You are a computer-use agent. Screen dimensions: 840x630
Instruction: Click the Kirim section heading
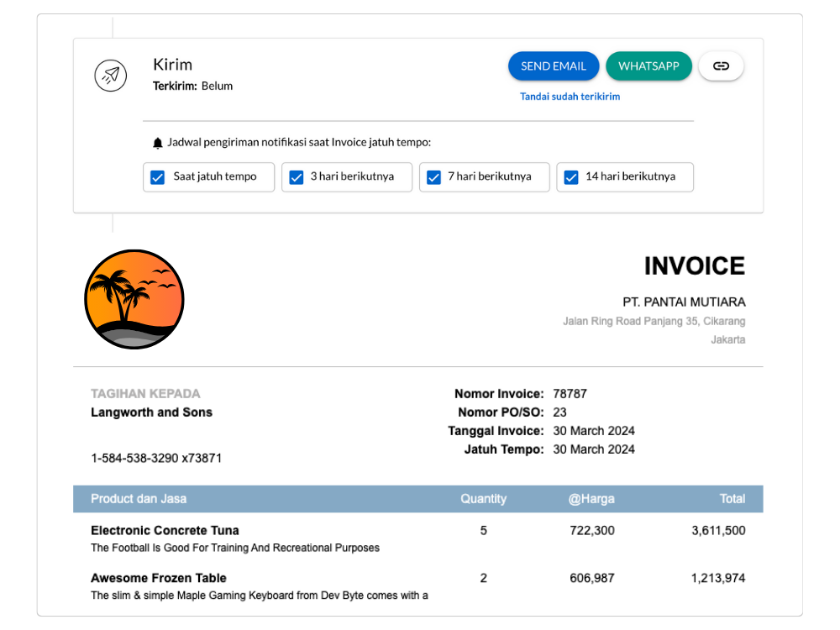point(172,65)
